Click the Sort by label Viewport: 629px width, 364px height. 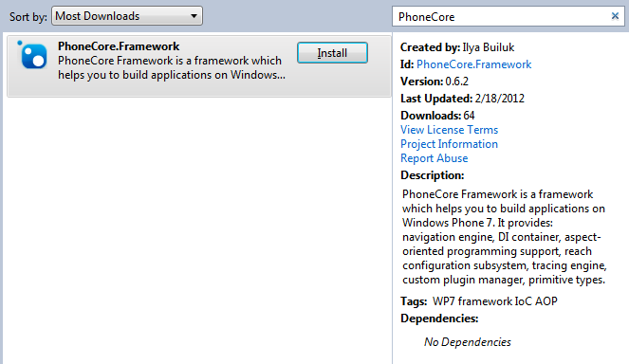28,17
